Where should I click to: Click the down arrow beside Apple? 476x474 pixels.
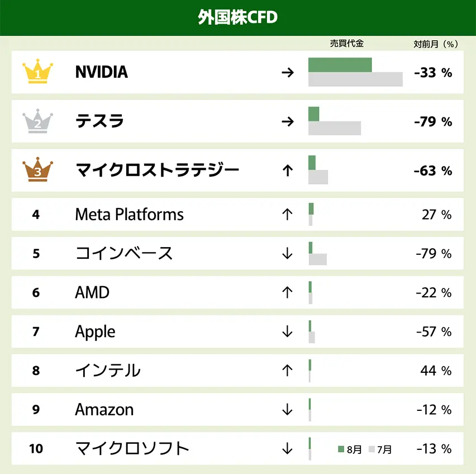point(287,331)
